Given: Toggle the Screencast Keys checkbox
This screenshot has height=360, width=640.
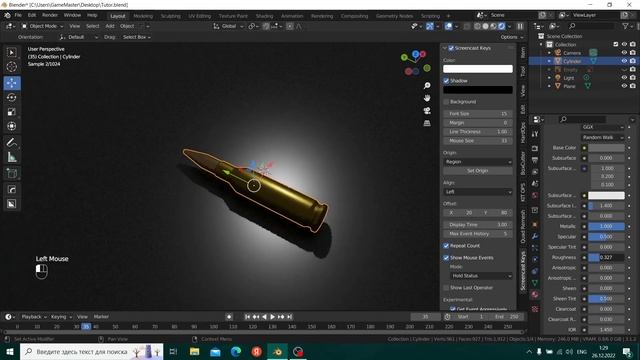Looking at the screenshot, I should pos(451,48).
